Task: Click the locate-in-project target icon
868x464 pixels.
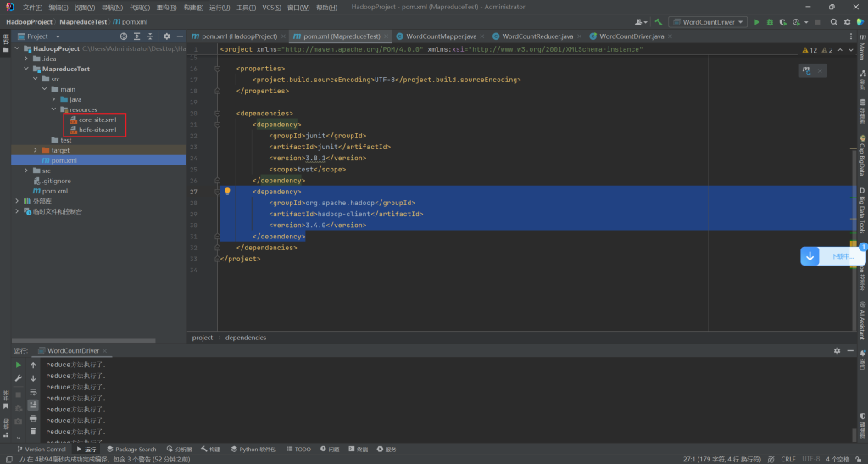Action: coord(124,36)
